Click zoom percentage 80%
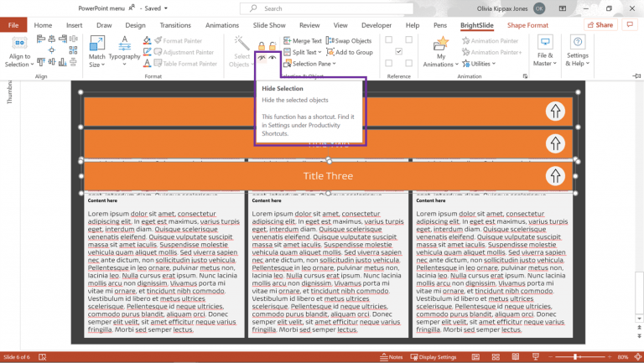The image size is (644, 363). pyautogui.click(x=623, y=357)
